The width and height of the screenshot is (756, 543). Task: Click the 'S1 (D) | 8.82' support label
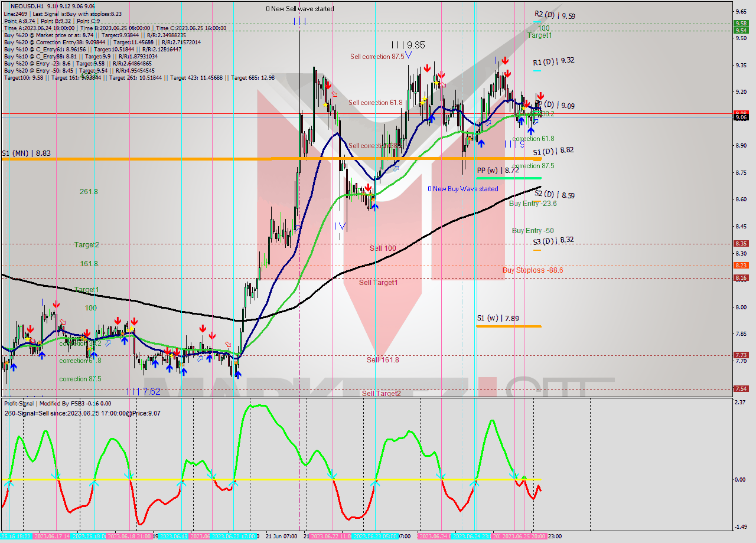tap(553, 150)
